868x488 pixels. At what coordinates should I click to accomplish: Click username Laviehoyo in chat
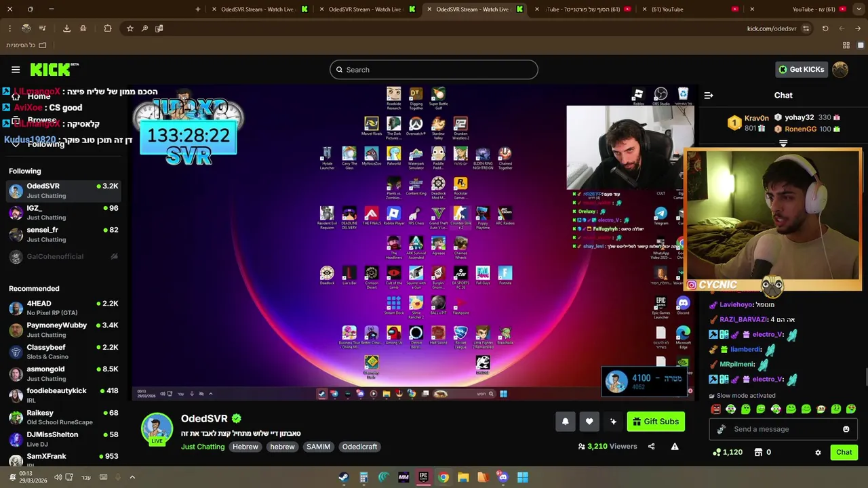[x=736, y=305]
